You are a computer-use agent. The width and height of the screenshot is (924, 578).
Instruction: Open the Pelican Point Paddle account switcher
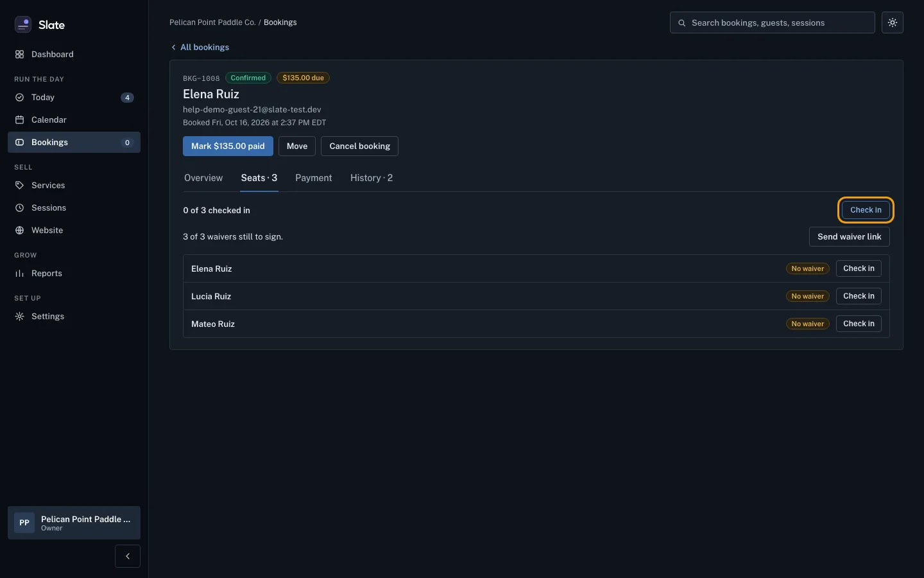pos(74,523)
